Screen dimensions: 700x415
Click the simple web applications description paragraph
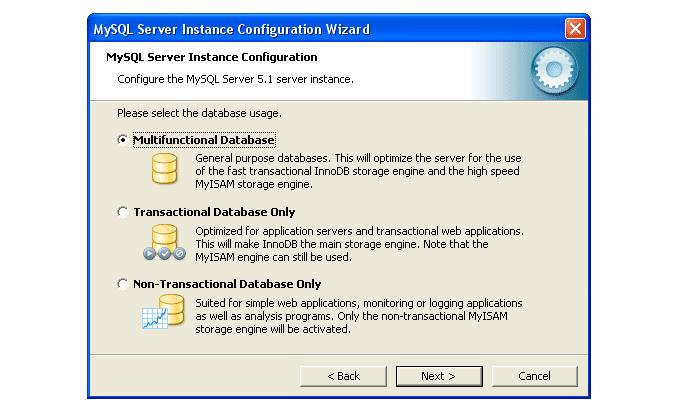357,315
